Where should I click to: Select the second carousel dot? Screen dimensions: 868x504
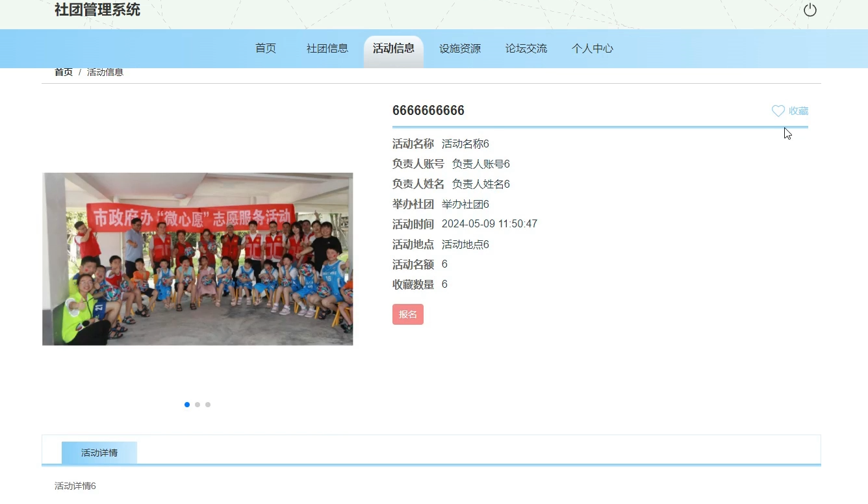198,405
